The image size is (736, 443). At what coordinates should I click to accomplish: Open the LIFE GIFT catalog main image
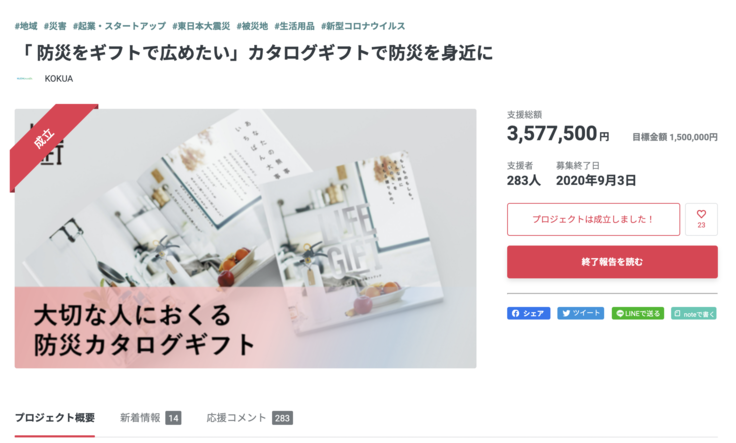[x=245, y=238]
